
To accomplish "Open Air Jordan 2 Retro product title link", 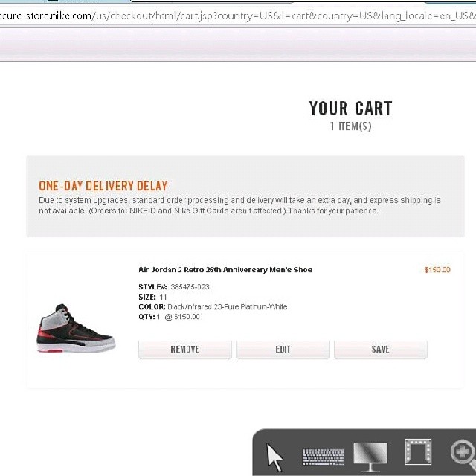I will click(225, 269).
